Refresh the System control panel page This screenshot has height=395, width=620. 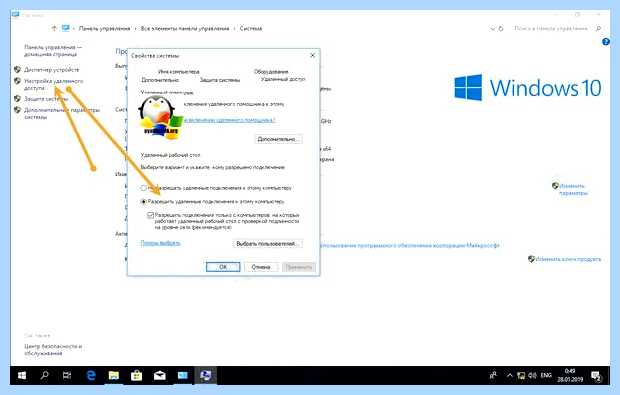coord(501,28)
